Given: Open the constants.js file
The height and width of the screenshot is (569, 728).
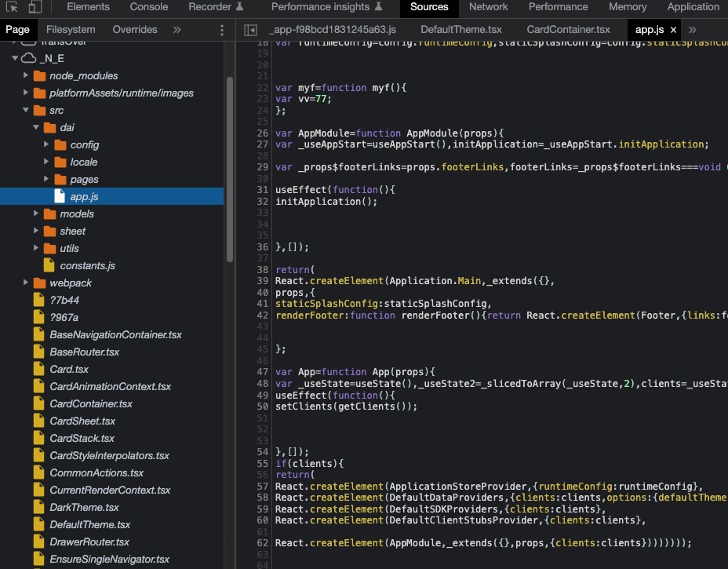Looking at the screenshot, I should tap(87, 266).
